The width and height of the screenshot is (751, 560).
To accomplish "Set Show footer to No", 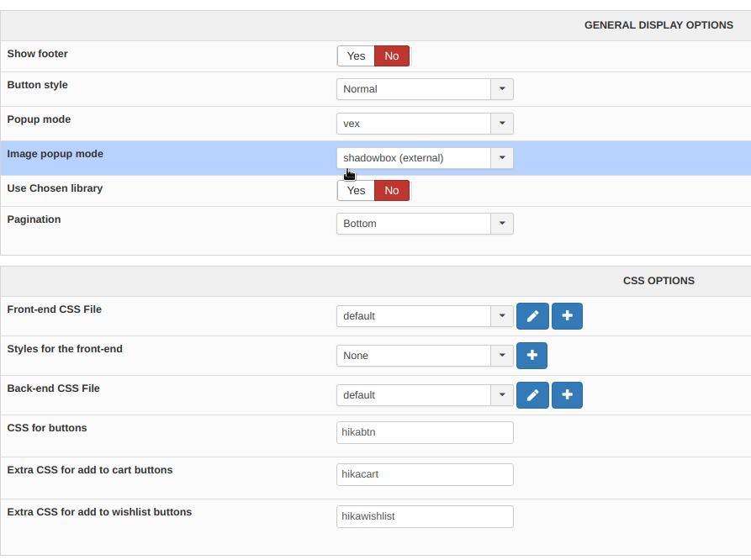I will (x=392, y=56).
